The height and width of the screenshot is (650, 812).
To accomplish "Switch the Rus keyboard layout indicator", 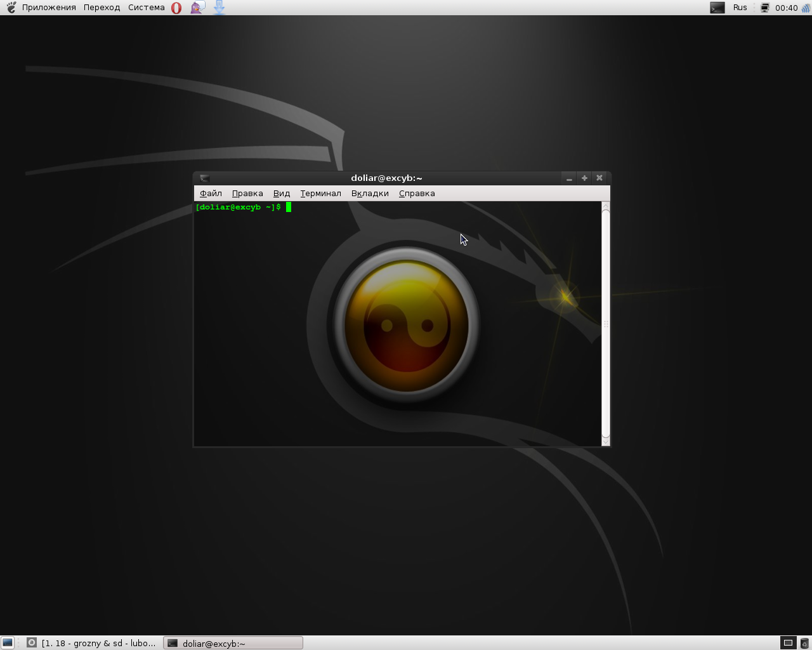I will pyautogui.click(x=740, y=8).
